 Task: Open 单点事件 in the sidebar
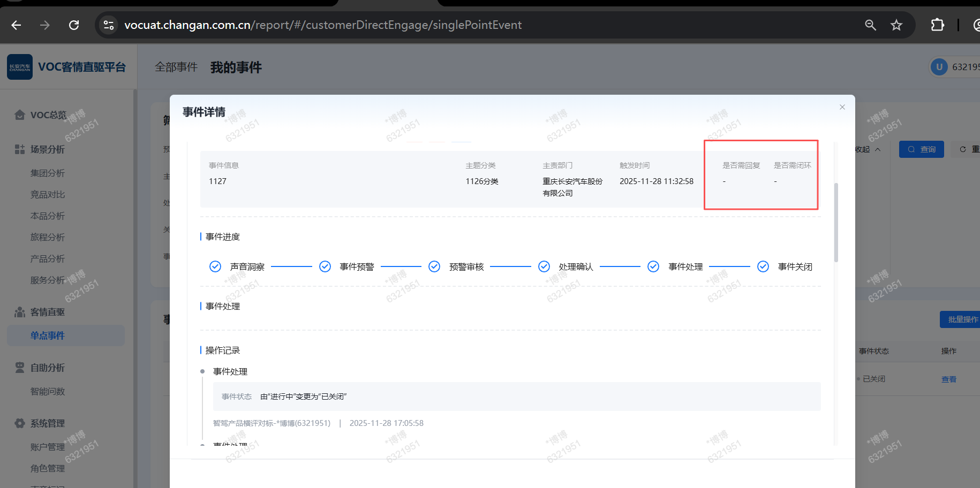(48, 335)
